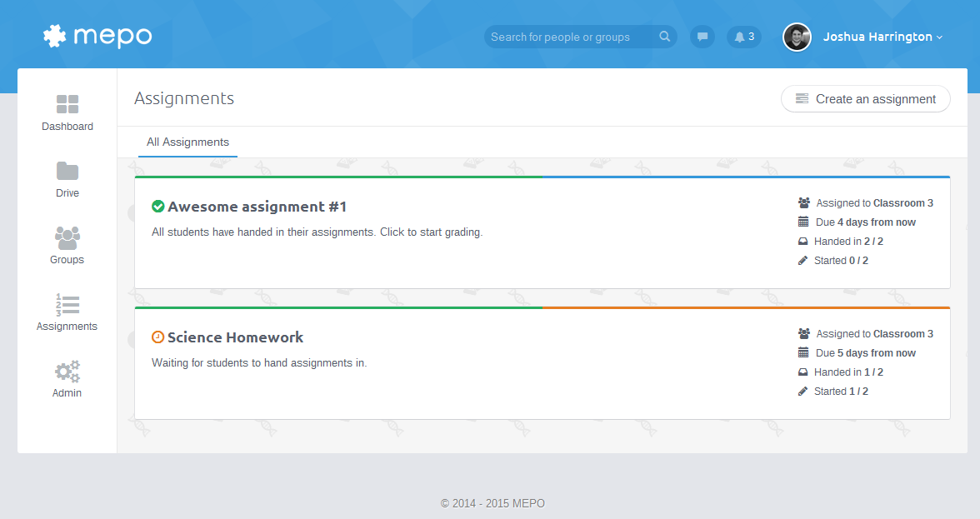This screenshot has width=980, height=519.
Task: Click the list icon inside Create an assignment button
Action: coord(802,98)
